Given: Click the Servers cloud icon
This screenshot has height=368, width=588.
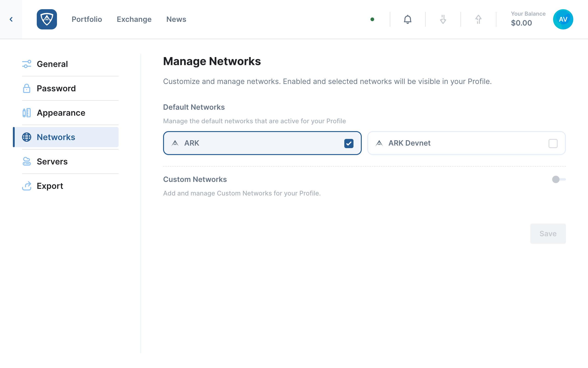Looking at the screenshot, I should click(26, 161).
